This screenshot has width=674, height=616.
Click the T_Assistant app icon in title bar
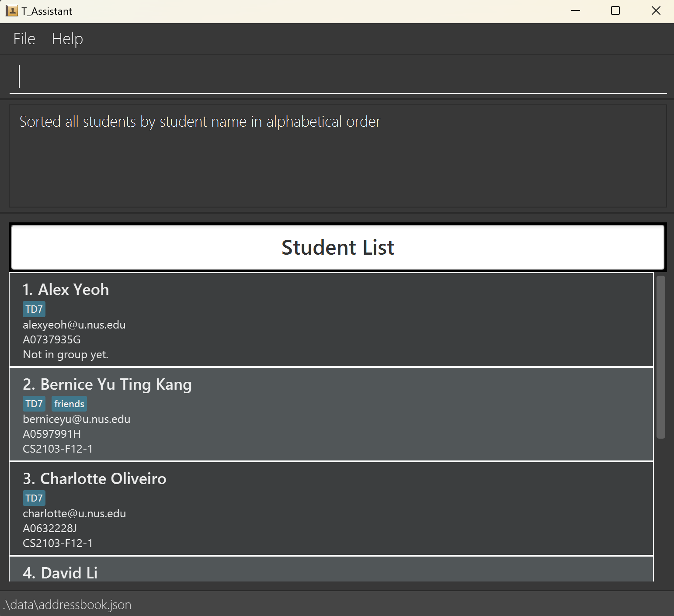tap(12, 11)
